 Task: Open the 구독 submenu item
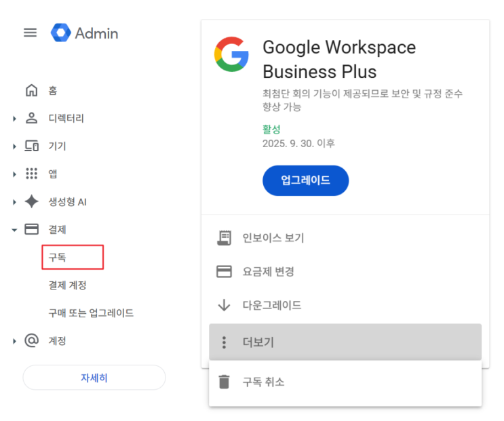click(73, 257)
